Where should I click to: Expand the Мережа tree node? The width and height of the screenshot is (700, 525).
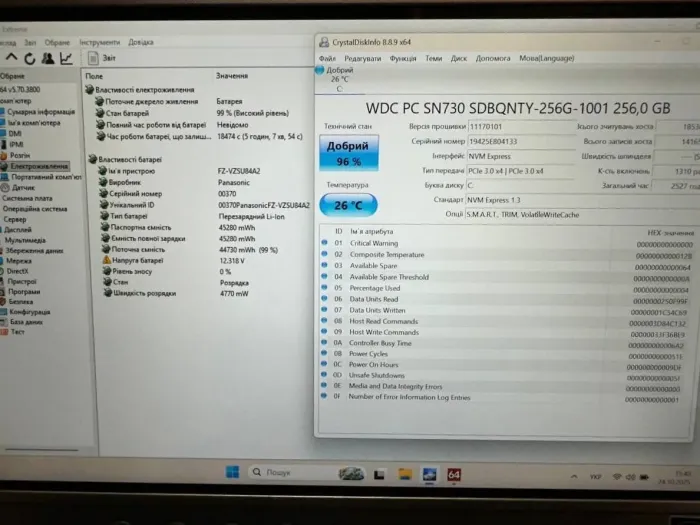coord(20,261)
